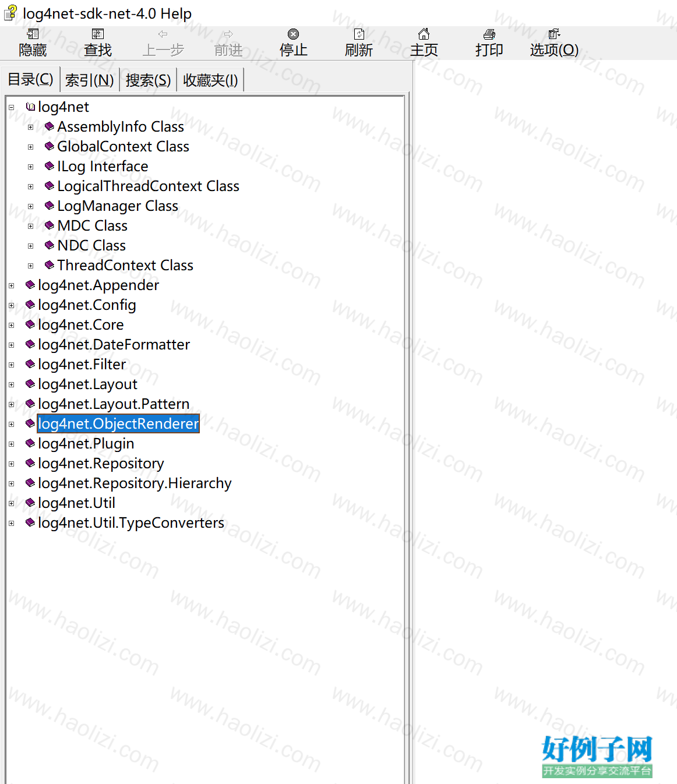Switch to the Favorites (收藏夹) tab

[x=210, y=80]
